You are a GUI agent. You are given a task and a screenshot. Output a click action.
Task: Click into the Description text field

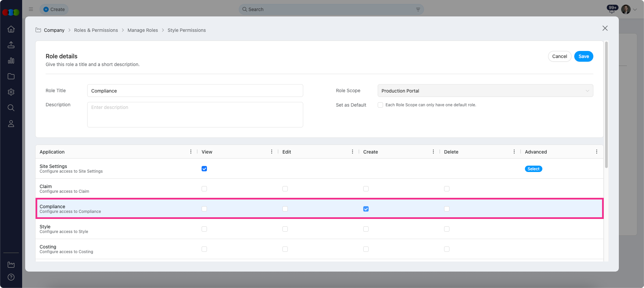tap(195, 115)
